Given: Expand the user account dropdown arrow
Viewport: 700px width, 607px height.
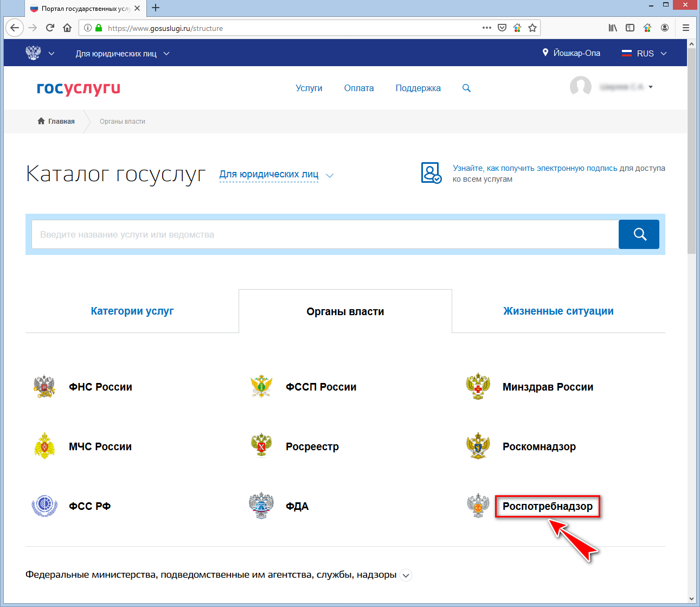Looking at the screenshot, I should coord(651,87).
